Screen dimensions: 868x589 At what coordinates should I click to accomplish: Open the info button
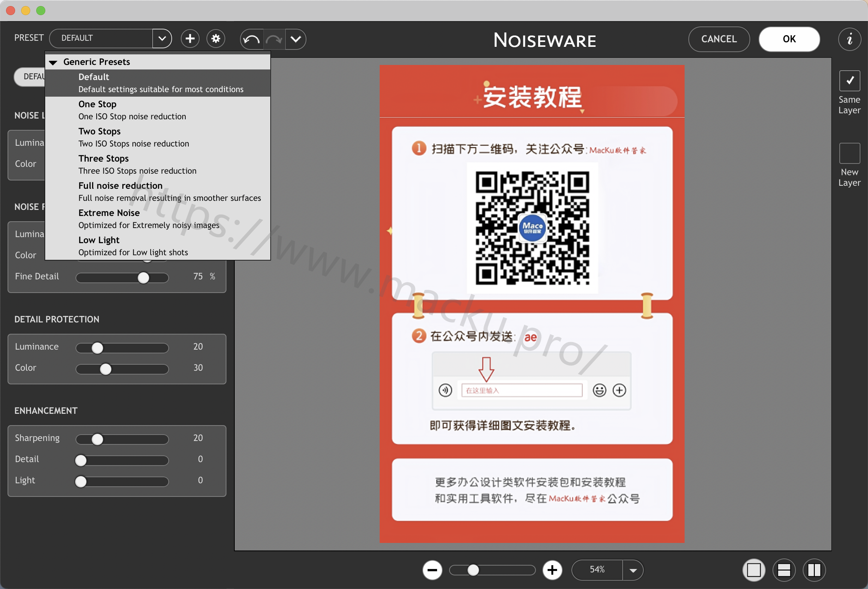click(x=850, y=39)
